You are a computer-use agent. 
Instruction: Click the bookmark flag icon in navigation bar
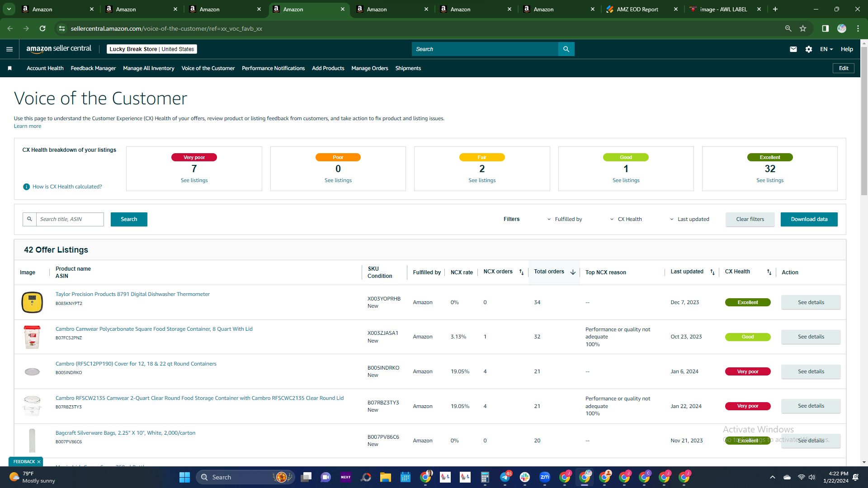click(10, 68)
